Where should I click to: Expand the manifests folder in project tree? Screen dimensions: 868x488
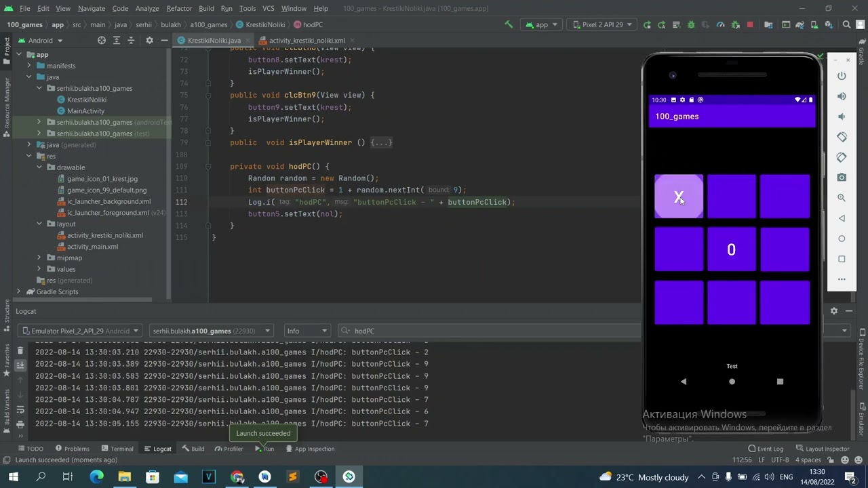click(x=29, y=66)
